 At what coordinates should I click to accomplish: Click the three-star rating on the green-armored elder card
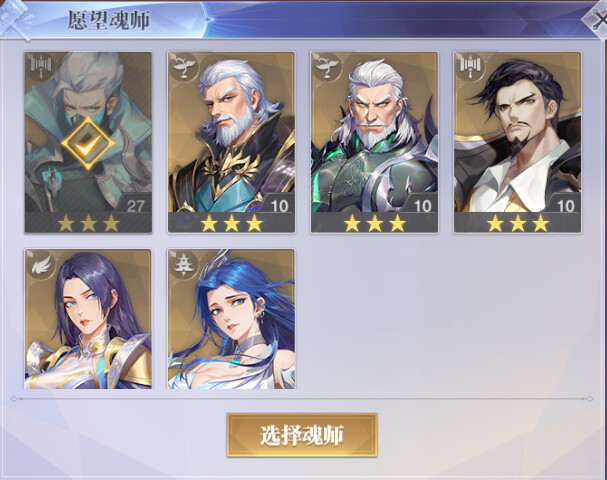pyautogui.click(x=375, y=223)
